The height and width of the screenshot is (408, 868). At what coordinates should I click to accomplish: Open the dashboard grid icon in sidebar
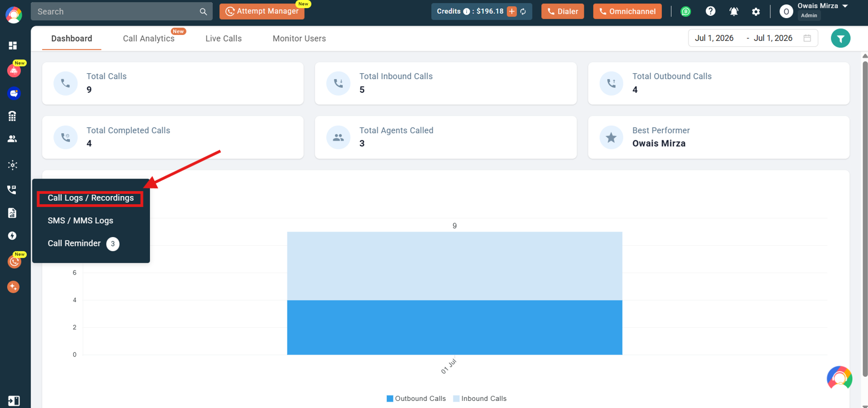[13, 46]
